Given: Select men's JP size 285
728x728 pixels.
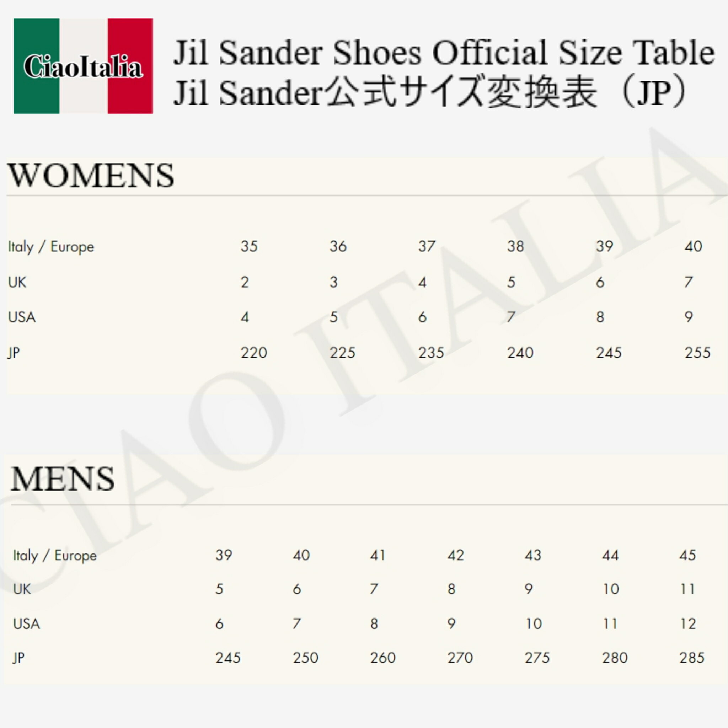Looking at the screenshot, I should pyautogui.click(x=692, y=658).
